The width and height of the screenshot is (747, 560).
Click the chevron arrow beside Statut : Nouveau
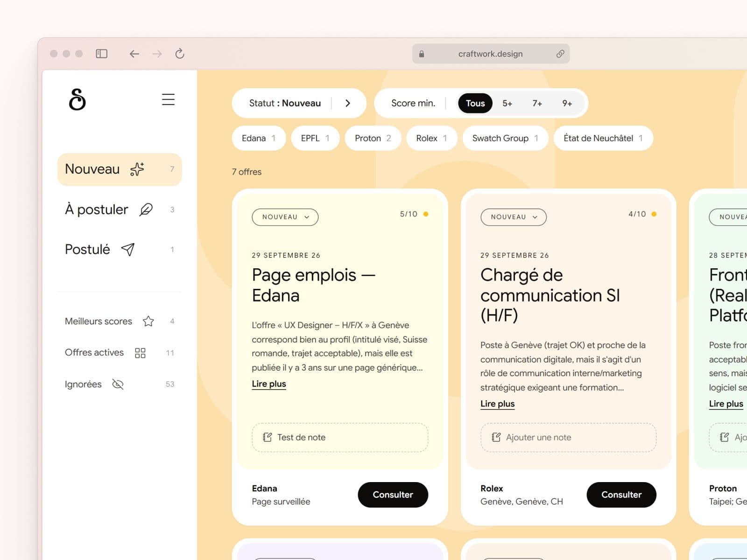pos(348,103)
